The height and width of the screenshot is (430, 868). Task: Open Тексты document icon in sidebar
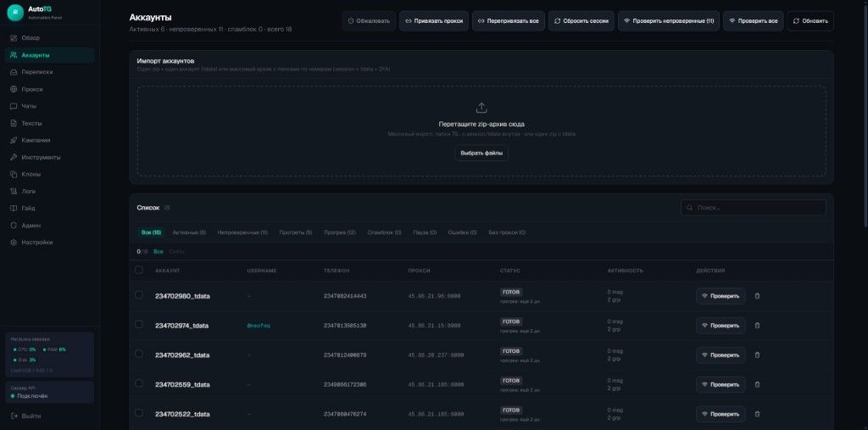(x=14, y=124)
